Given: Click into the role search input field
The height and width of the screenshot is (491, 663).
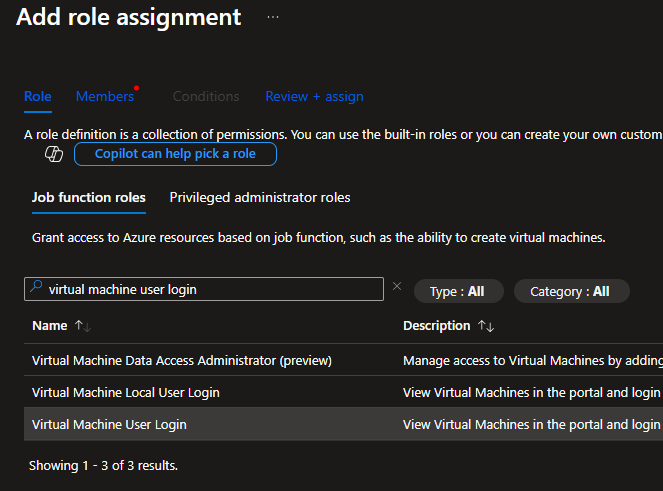Looking at the screenshot, I should click(204, 289).
